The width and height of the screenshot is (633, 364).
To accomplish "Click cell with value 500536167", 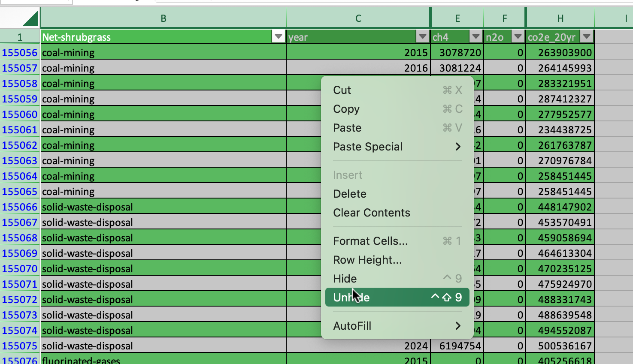I will tap(560, 346).
